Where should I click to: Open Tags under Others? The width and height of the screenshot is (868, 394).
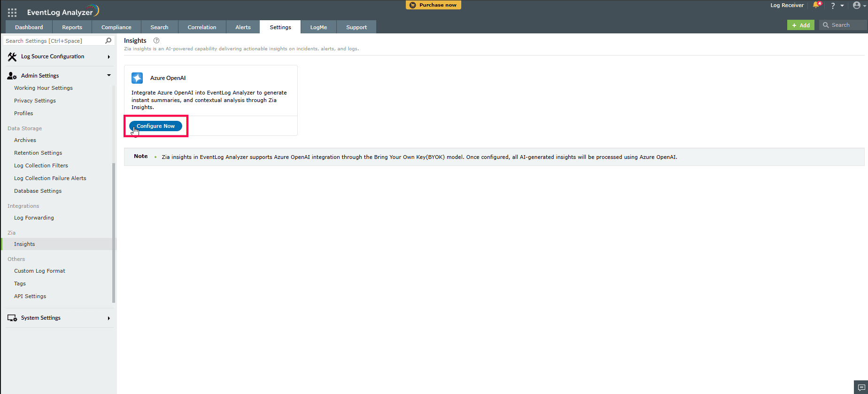coord(20,284)
